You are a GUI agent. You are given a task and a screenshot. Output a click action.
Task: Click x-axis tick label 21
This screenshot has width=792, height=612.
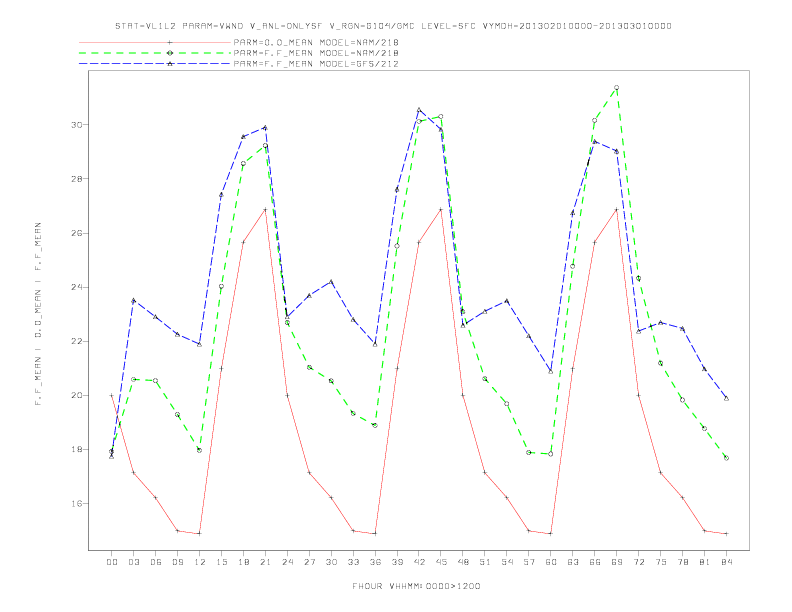pyautogui.click(x=265, y=562)
